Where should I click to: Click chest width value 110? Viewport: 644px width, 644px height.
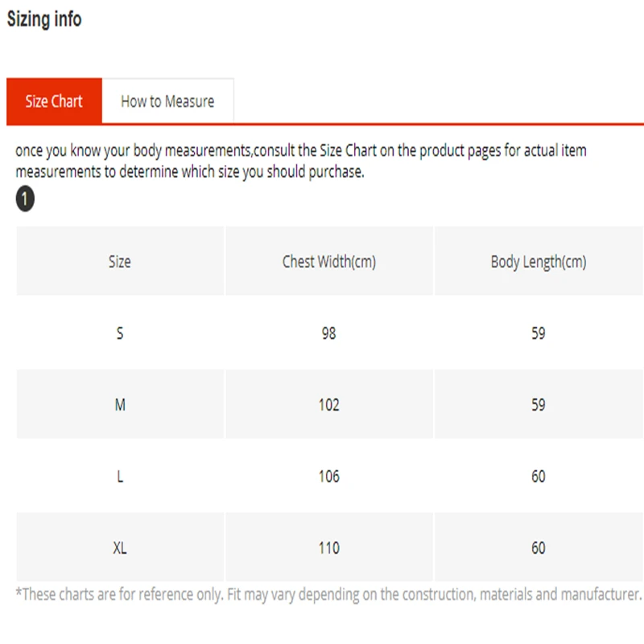tap(328, 548)
